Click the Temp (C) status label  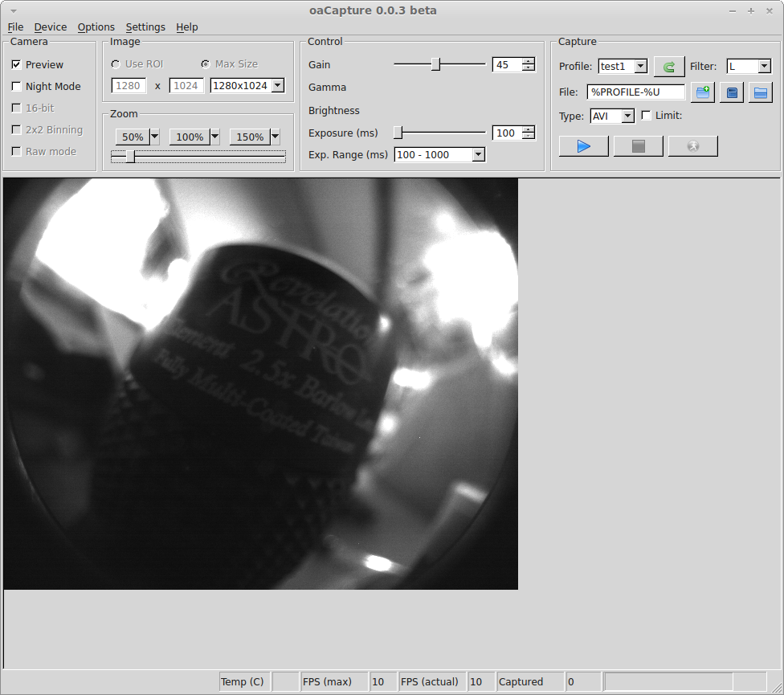tap(243, 682)
